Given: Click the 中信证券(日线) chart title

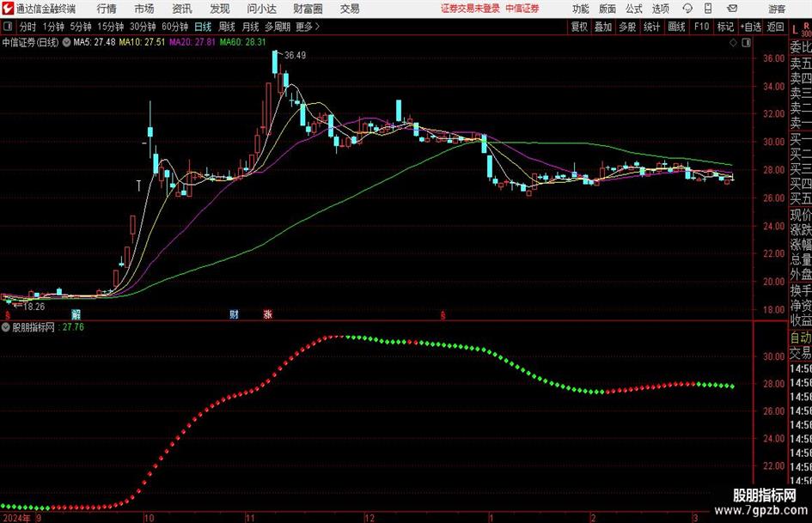Looking at the screenshot, I should tap(31, 42).
